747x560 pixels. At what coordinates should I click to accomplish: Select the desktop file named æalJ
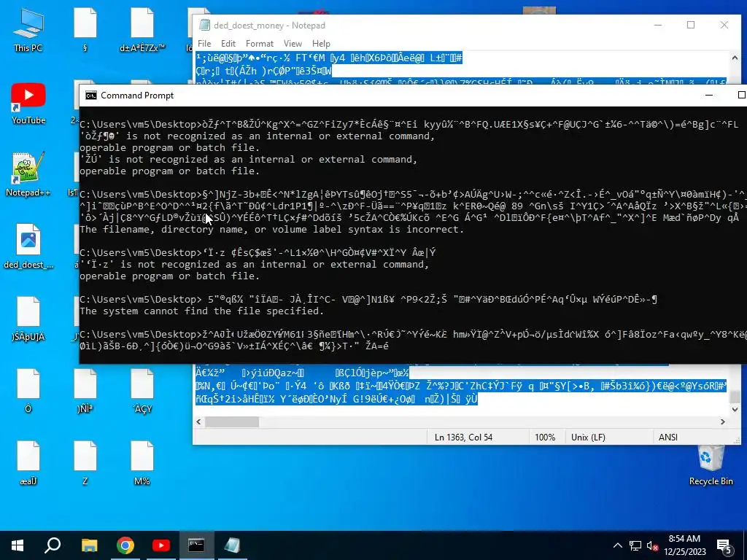click(28, 463)
